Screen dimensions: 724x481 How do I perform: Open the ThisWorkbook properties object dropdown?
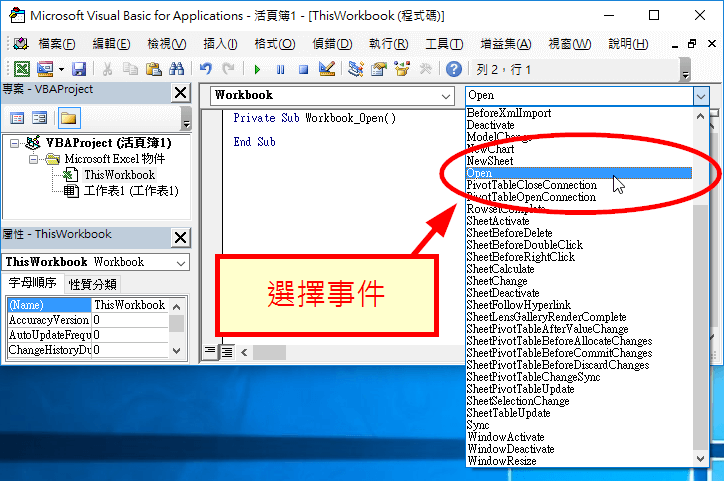pos(180,262)
